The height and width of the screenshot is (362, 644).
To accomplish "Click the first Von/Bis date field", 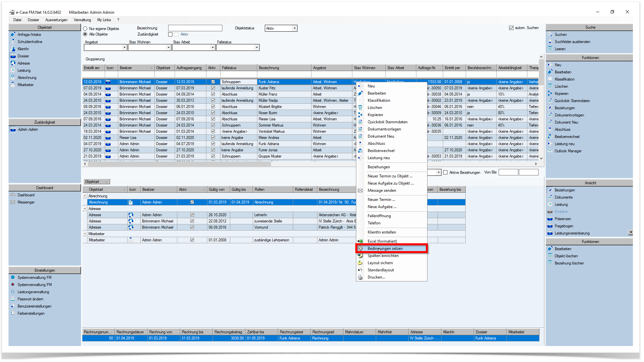I will click(x=508, y=172).
